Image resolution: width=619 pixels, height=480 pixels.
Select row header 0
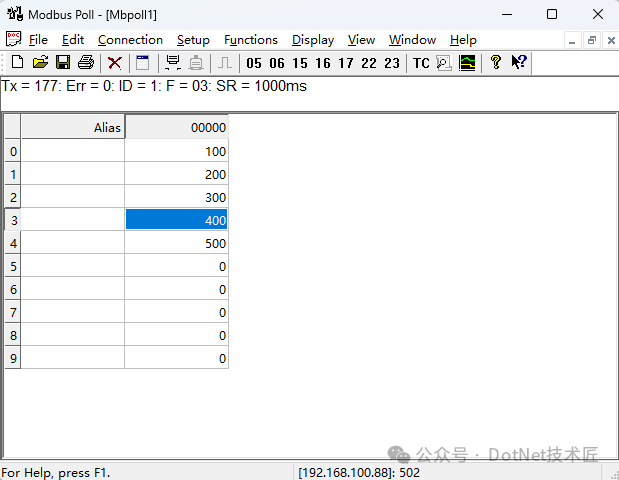click(x=13, y=150)
